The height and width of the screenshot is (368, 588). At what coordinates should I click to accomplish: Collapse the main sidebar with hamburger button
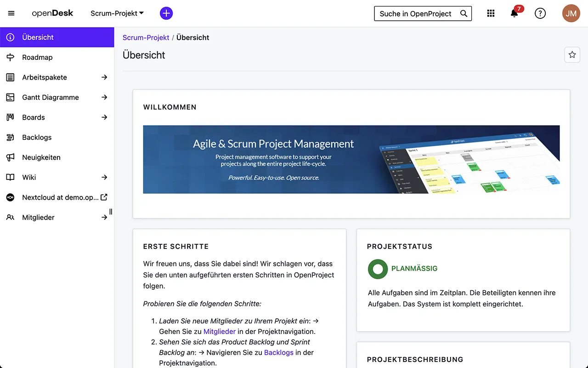click(11, 13)
